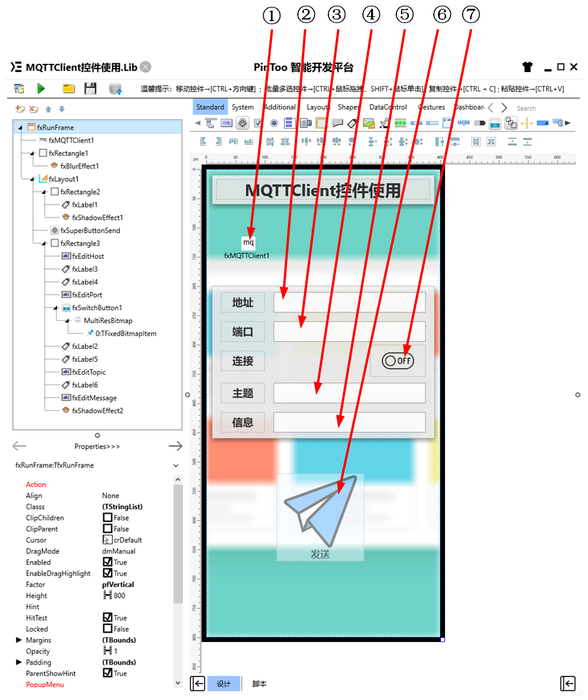Click the shirt skin icon in the title bar
This screenshot has height=700, width=588.
527,67
